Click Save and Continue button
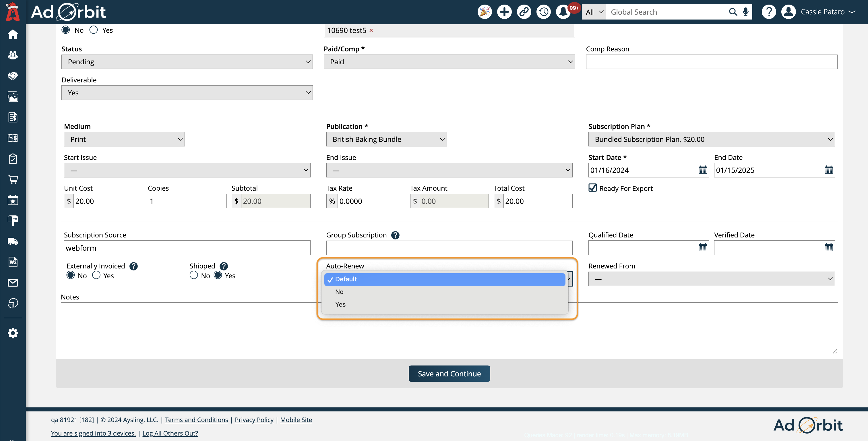The width and height of the screenshot is (868, 441). (x=449, y=374)
